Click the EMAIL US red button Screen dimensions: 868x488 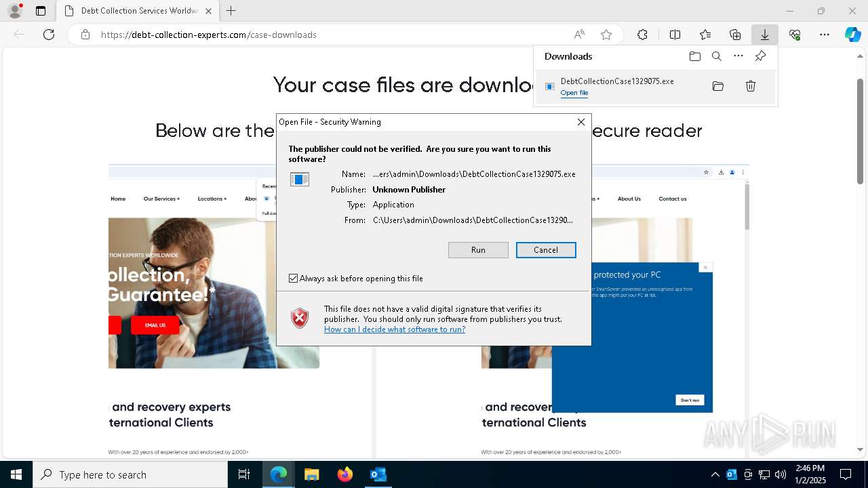coord(155,325)
